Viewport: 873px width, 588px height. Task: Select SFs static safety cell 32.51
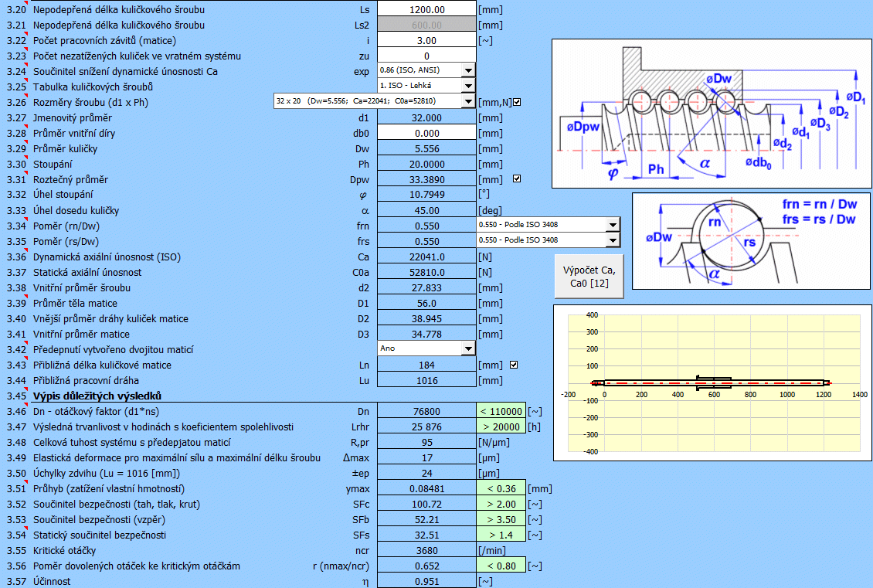427,535
